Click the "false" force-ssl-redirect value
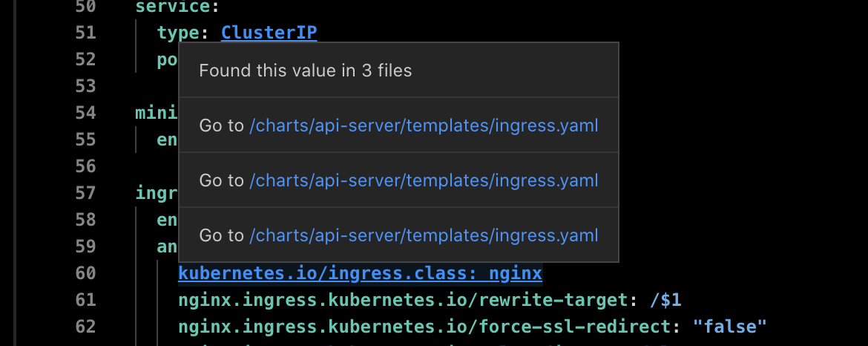This screenshot has height=346, width=868. pyautogui.click(x=729, y=327)
